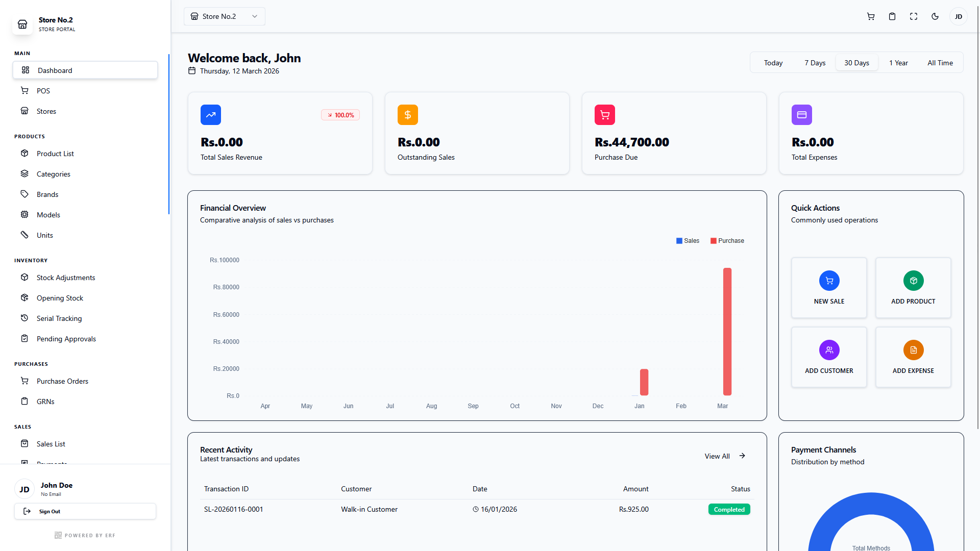Screen dimensions: 980x551
Task: Click the Purchase bar for March
Action: tap(727, 332)
